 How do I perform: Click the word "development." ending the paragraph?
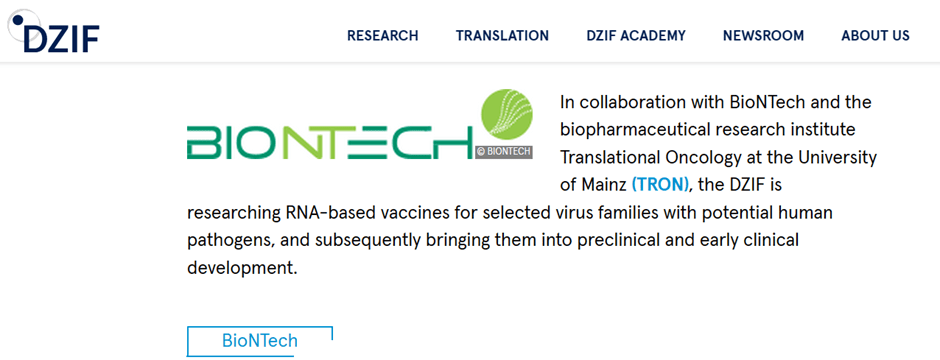click(242, 268)
